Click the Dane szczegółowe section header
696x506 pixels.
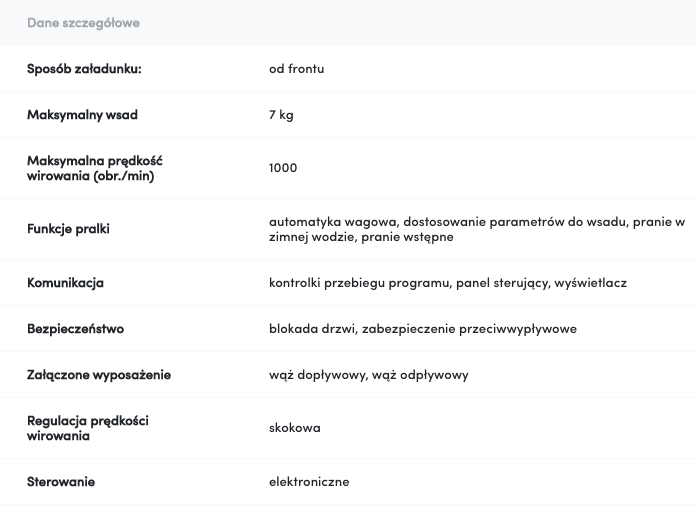[x=83, y=23]
